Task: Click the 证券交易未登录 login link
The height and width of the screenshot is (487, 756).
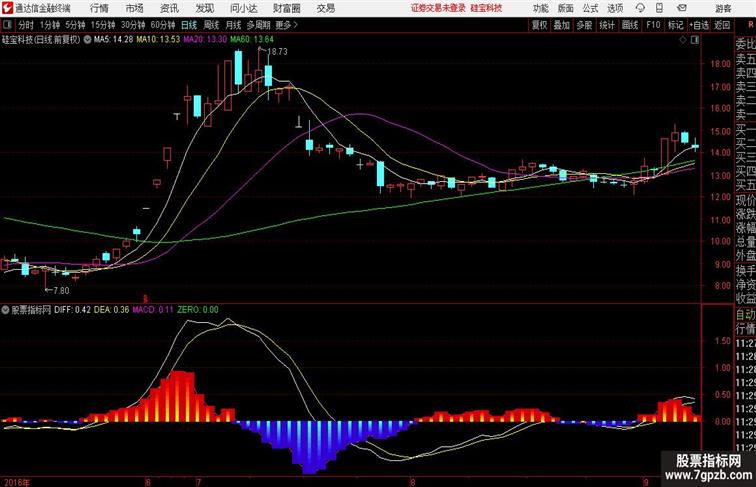Action: [438, 8]
